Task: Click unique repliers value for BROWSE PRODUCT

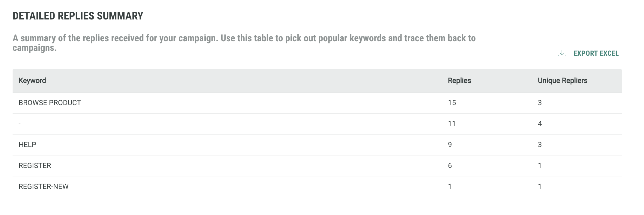Action: coord(540,103)
